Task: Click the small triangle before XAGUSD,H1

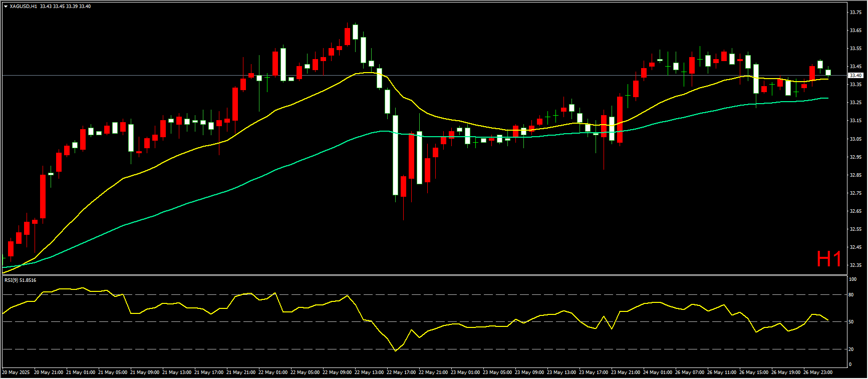Action: (x=6, y=7)
